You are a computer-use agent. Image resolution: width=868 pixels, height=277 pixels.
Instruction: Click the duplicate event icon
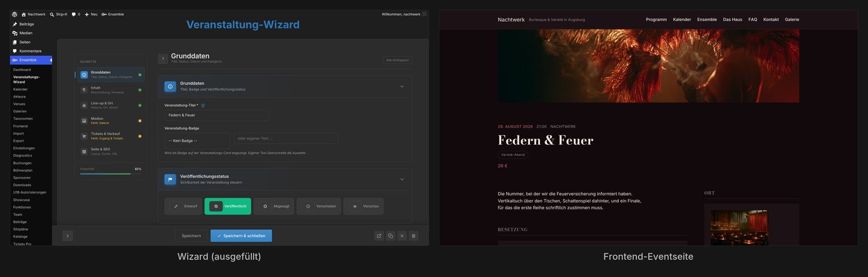click(x=390, y=236)
